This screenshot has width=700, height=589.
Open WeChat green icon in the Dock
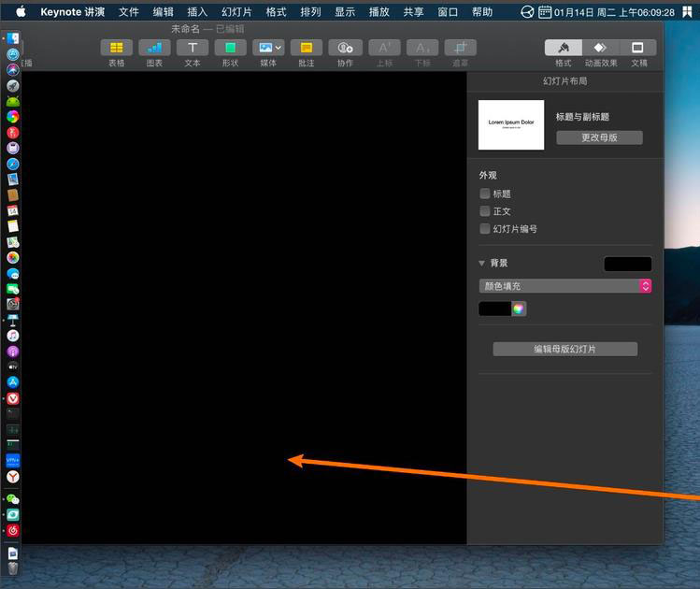(x=13, y=499)
